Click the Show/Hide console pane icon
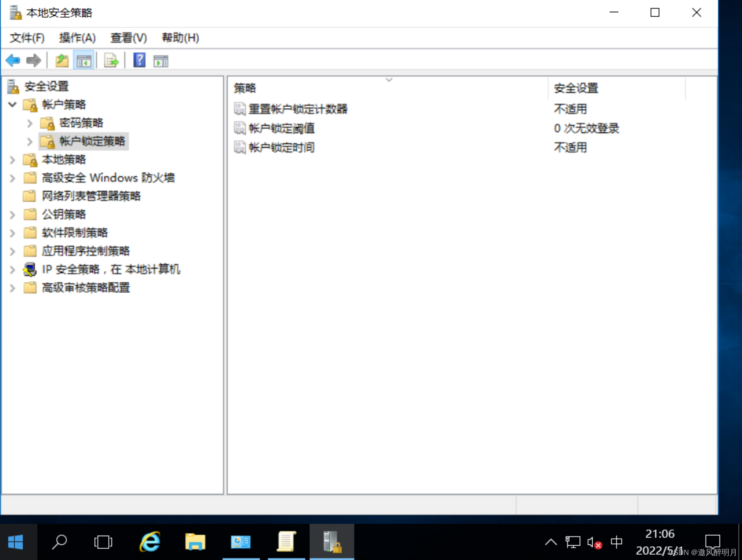Image resolution: width=742 pixels, height=560 pixels. tap(83, 61)
